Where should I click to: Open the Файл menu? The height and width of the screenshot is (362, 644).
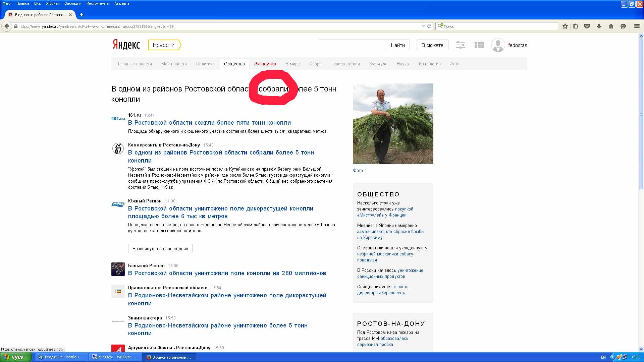pos(7,3)
